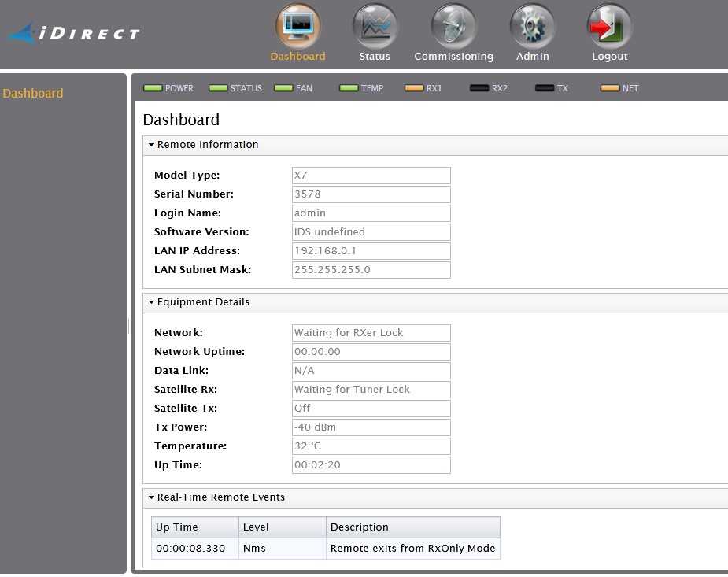Click the 00:00:08.330 event time cell
Viewport: 728px width, 577px height.
click(x=195, y=549)
